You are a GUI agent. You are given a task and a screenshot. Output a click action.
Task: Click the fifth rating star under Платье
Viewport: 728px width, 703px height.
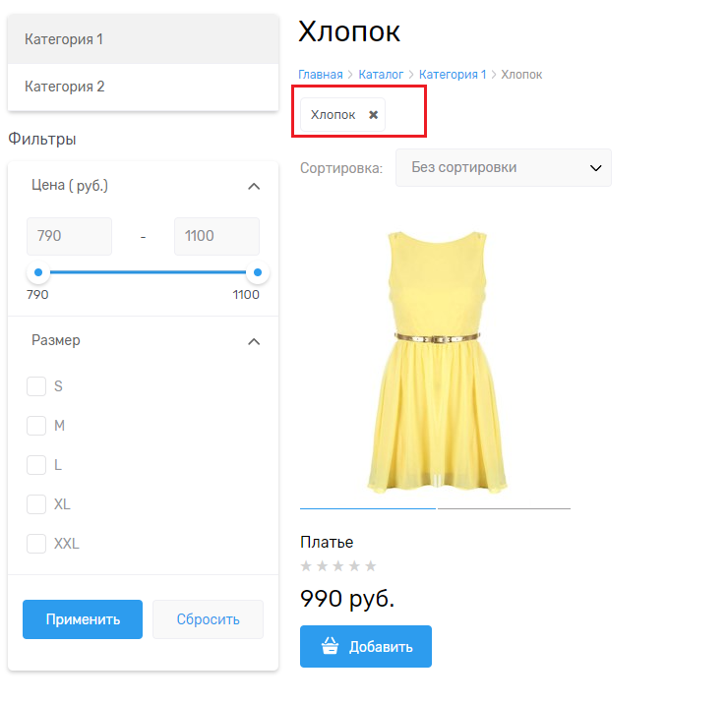click(x=371, y=565)
